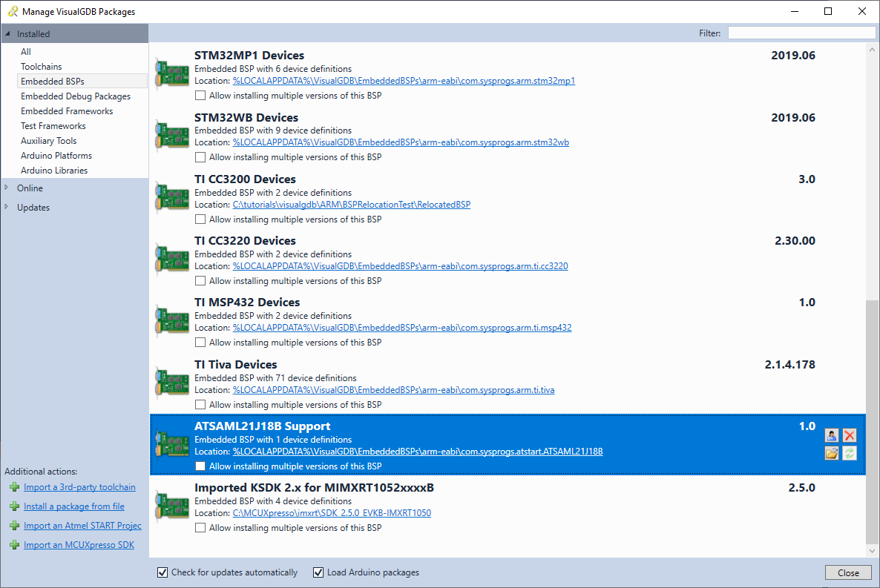Open the com.sysprogs.arm.ti.cc3220 location link
Image resolution: width=880 pixels, height=588 pixels.
click(x=400, y=266)
